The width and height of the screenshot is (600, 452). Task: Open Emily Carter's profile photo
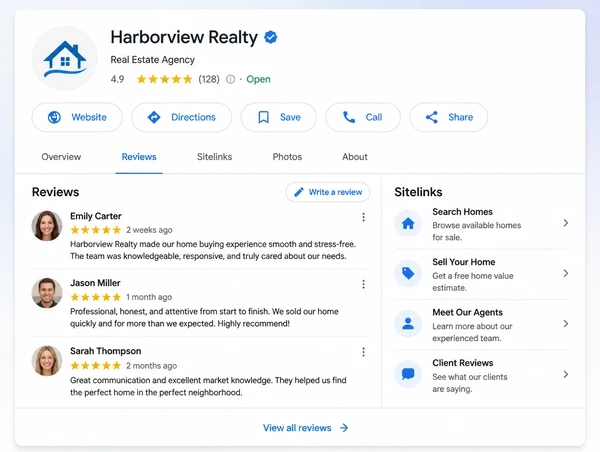pos(47,226)
